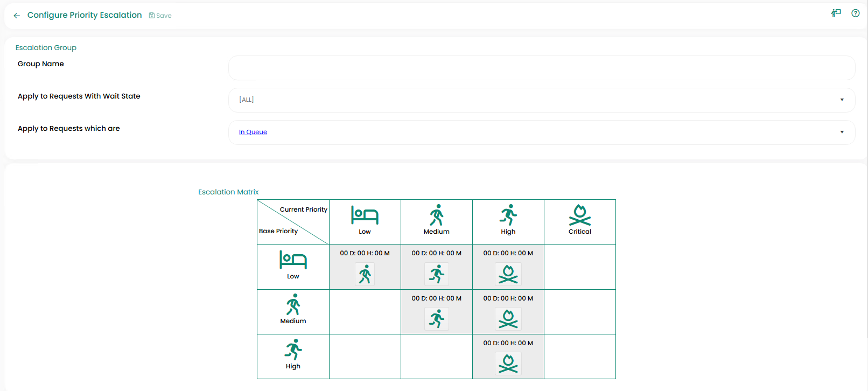Click time value in High base, High column
The image size is (868, 391).
point(508,343)
